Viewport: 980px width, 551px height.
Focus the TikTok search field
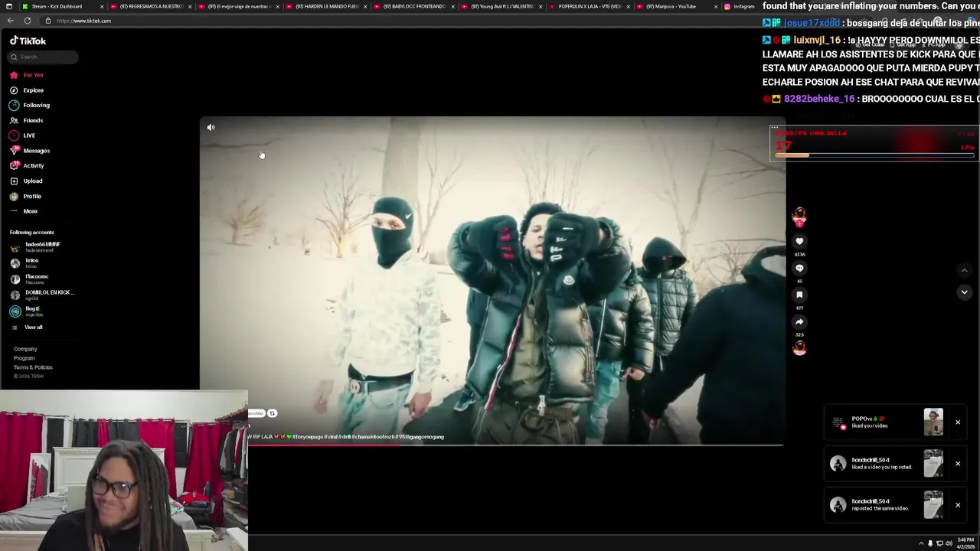tap(43, 57)
